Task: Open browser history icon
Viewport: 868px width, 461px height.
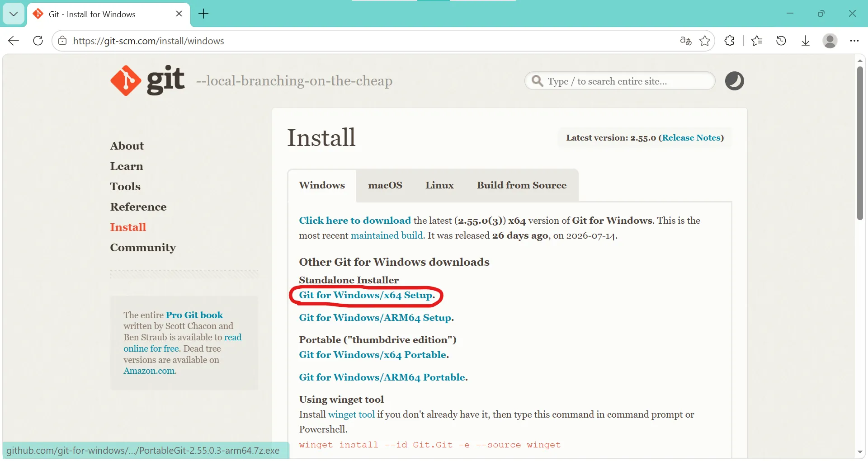Action: (x=781, y=41)
